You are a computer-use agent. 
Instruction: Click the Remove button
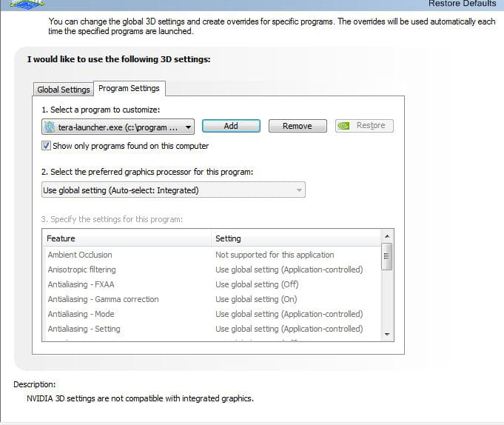298,126
